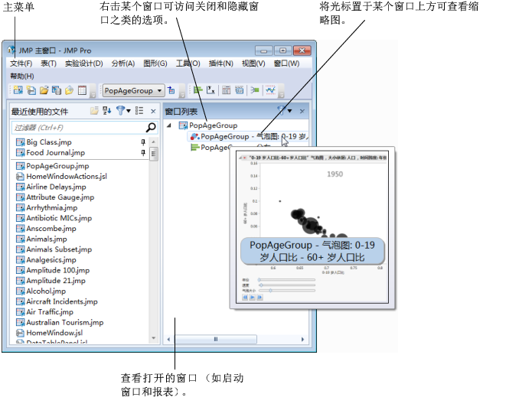Click the green partition toolbar icon
Screen dimensions: 532x420
[x=255, y=90]
